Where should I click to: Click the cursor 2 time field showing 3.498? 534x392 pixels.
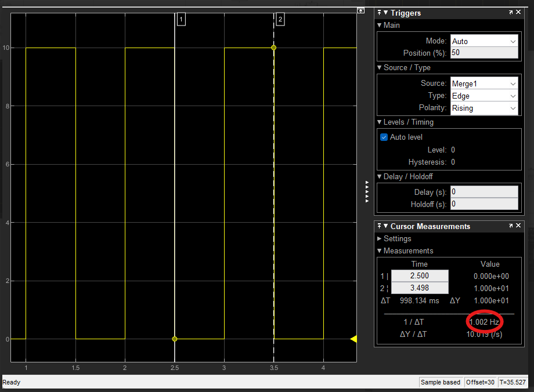pos(420,288)
